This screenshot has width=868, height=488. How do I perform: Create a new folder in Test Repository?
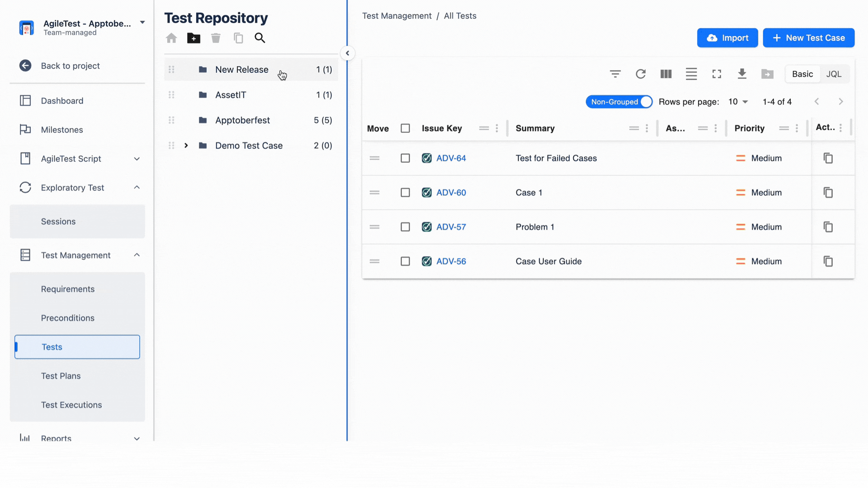pyautogui.click(x=193, y=38)
